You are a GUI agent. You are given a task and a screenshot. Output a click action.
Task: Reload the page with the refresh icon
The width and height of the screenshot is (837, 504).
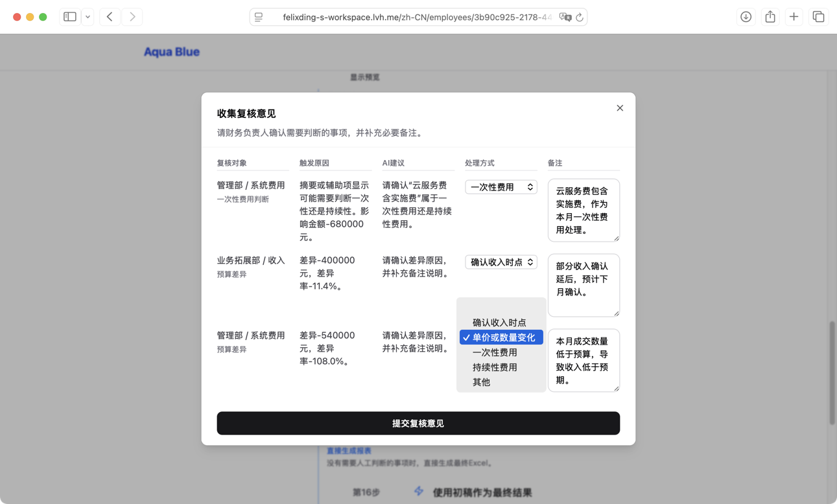(x=580, y=17)
